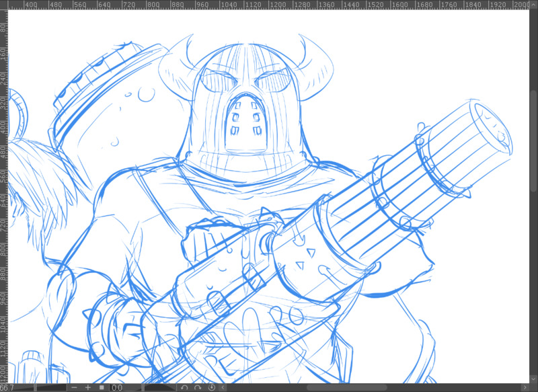The width and height of the screenshot is (538, 392).
Task: Rotate canvas left with counterclockwise arrow
Action: click(x=184, y=387)
